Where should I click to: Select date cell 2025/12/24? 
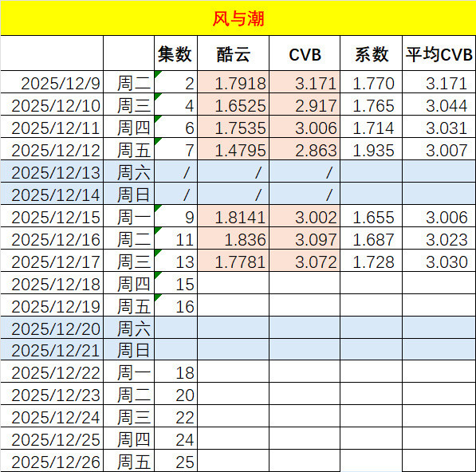[52, 416]
